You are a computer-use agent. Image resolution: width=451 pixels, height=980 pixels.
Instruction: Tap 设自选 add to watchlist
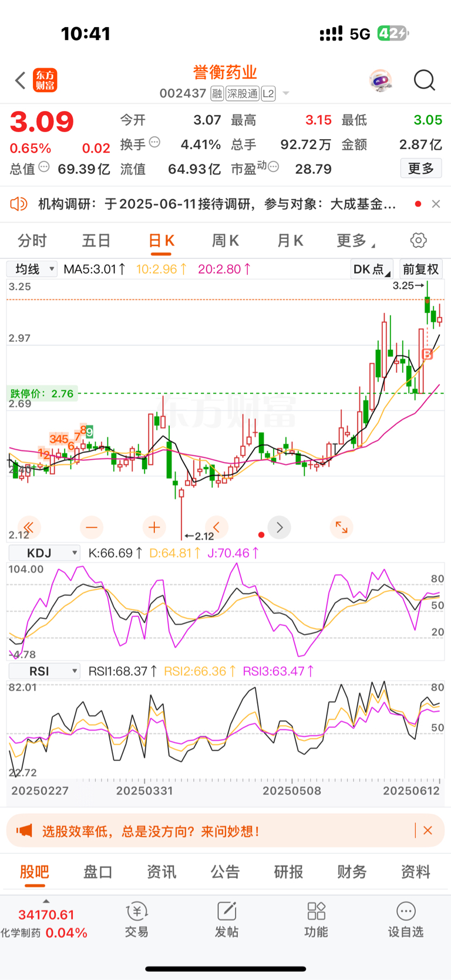(406, 920)
